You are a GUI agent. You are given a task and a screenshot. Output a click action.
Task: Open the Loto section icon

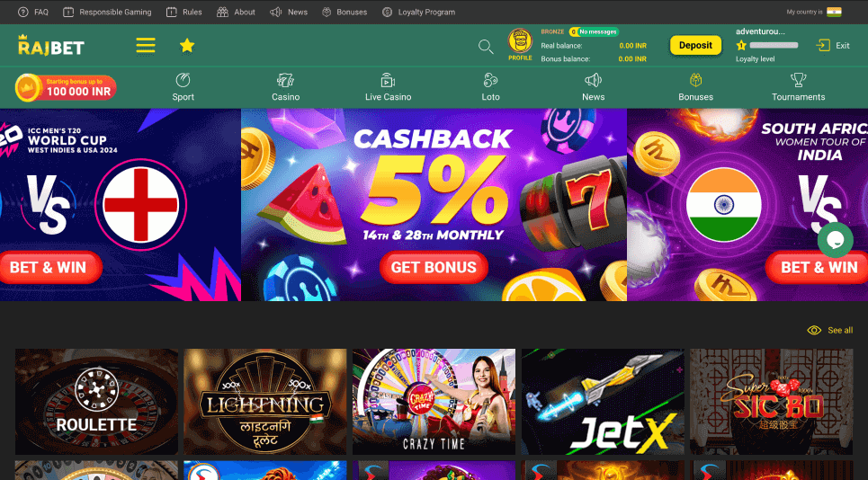tap(490, 81)
